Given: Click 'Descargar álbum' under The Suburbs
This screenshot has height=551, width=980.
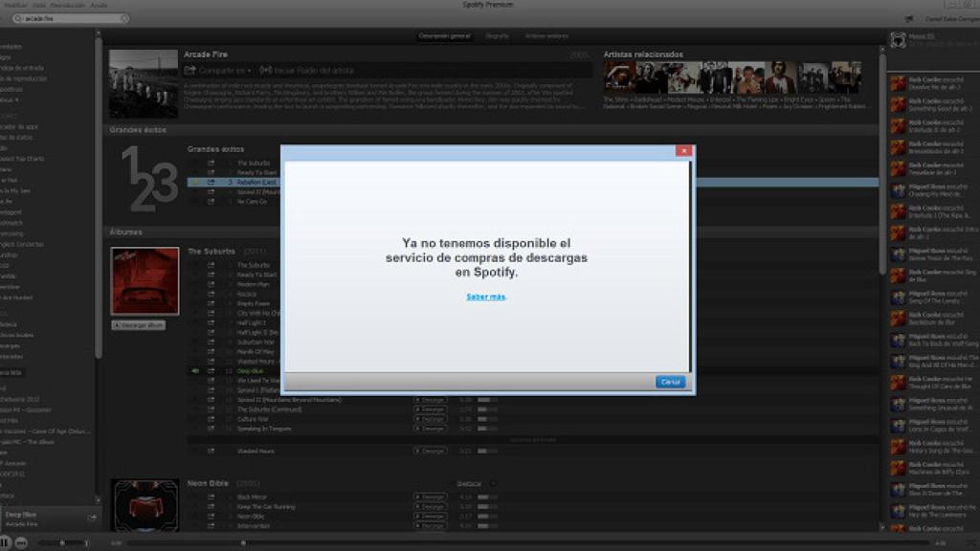Looking at the screenshot, I should [139, 325].
